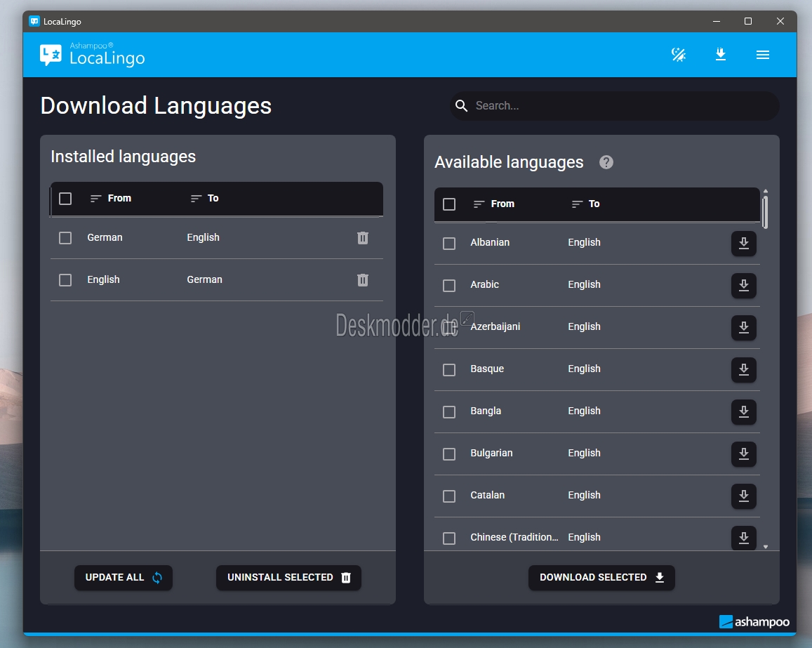This screenshot has width=812, height=648.
Task: Close the LocaLingo window
Action: 780,21
